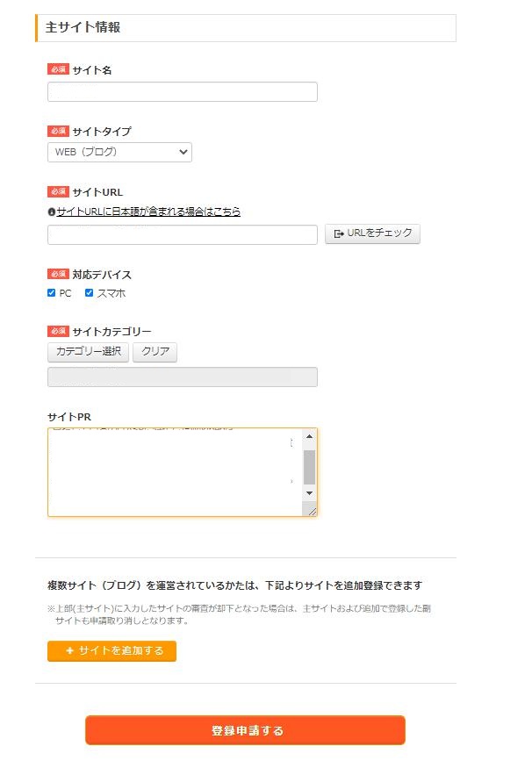Click the スマホ label text
This screenshot has height=775, width=532.
coord(111,293)
